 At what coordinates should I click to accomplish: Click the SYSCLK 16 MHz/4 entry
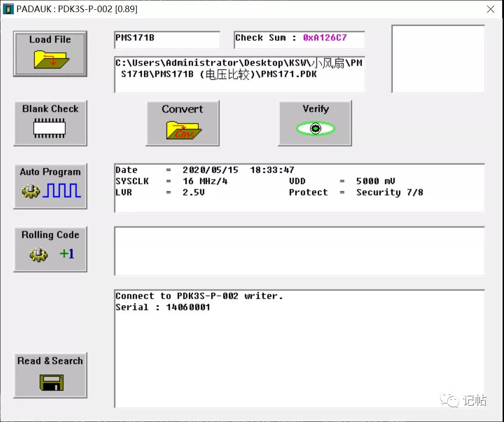(171, 181)
